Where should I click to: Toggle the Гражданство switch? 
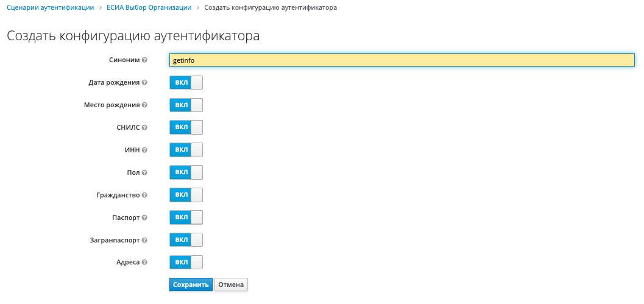click(186, 195)
